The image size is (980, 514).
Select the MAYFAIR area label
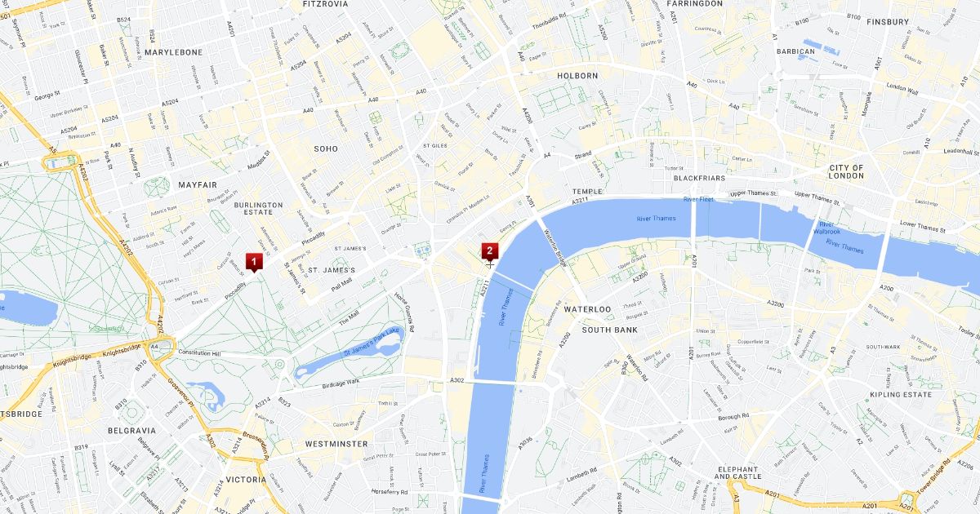[x=198, y=184]
